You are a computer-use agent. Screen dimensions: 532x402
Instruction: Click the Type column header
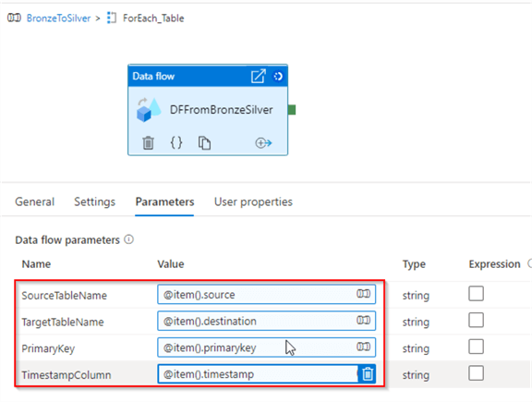click(414, 264)
